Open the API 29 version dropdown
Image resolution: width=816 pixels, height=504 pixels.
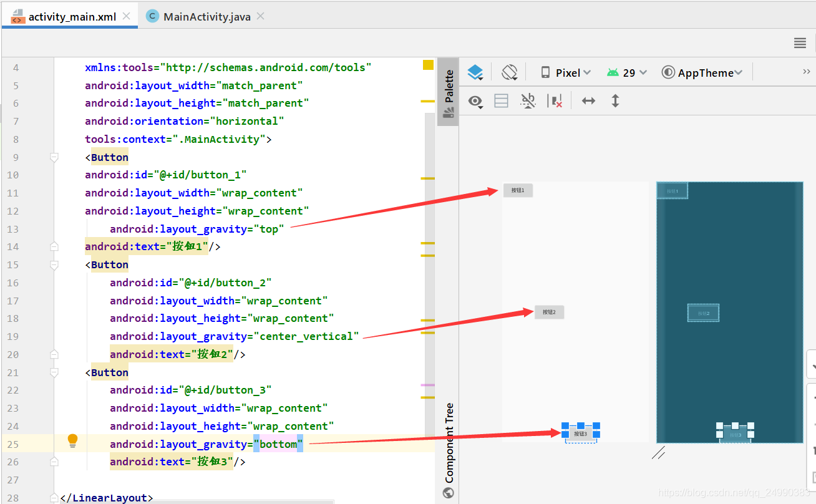[x=627, y=73]
